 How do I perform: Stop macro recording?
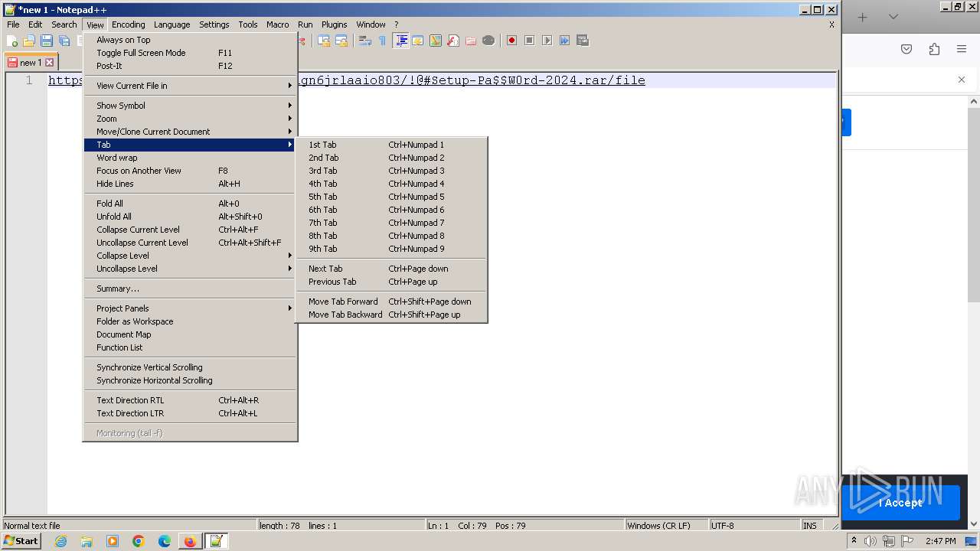click(x=529, y=41)
